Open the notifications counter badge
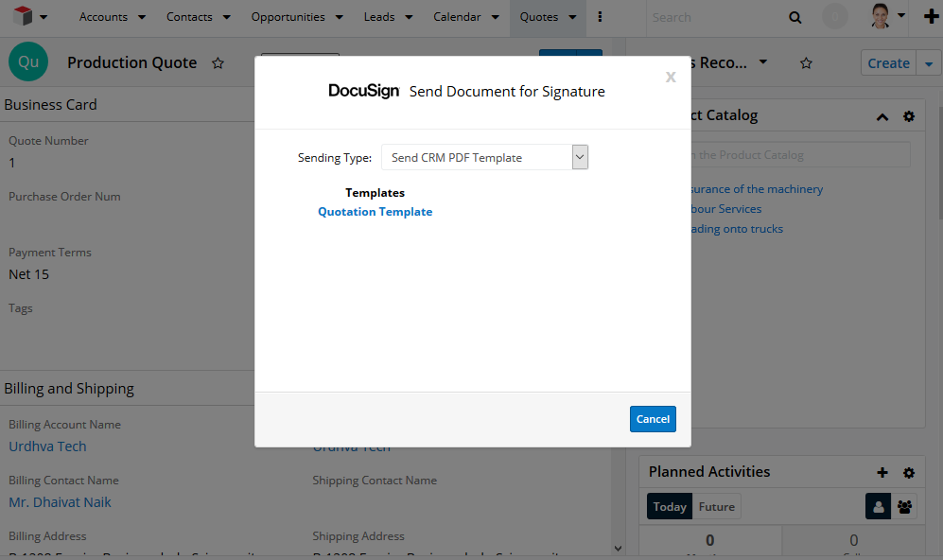This screenshot has height=560, width=943. (x=835, y=17)
